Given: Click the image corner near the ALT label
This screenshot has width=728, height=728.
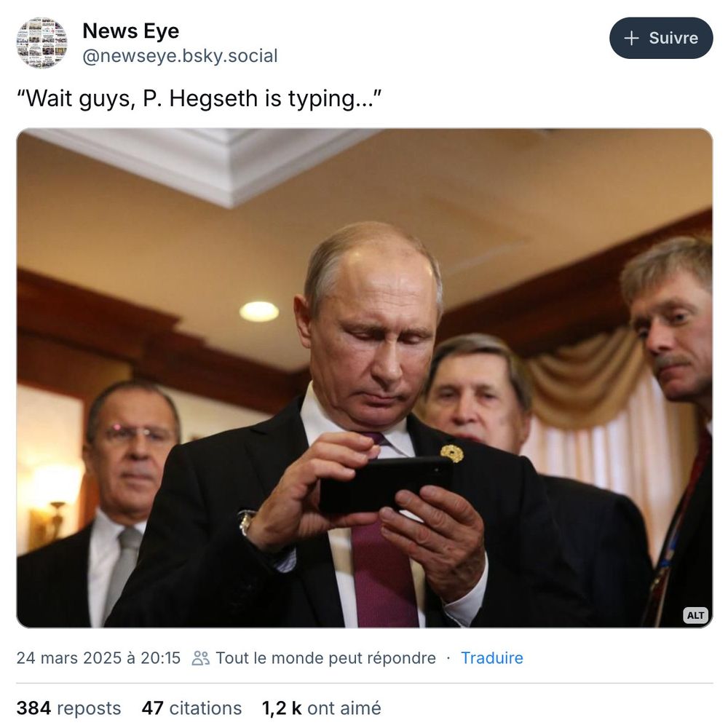Looking at the screenshot, I should pos(695,615).
